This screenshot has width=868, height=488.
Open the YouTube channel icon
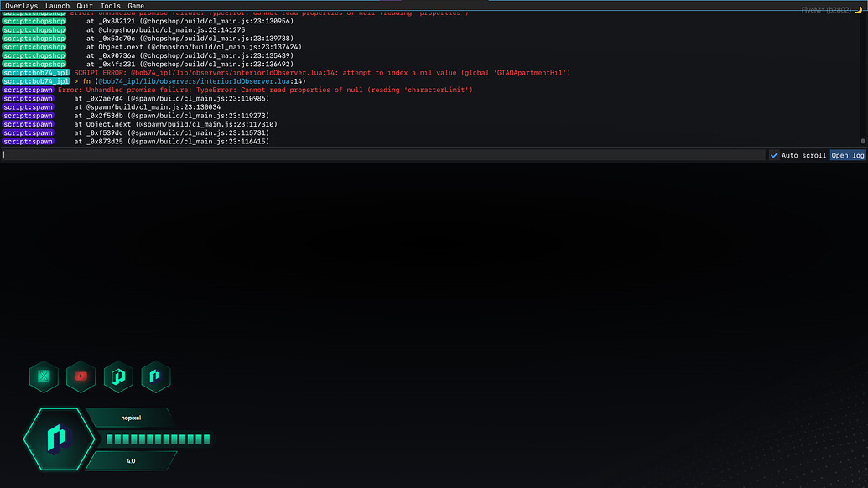coord(81,376)
